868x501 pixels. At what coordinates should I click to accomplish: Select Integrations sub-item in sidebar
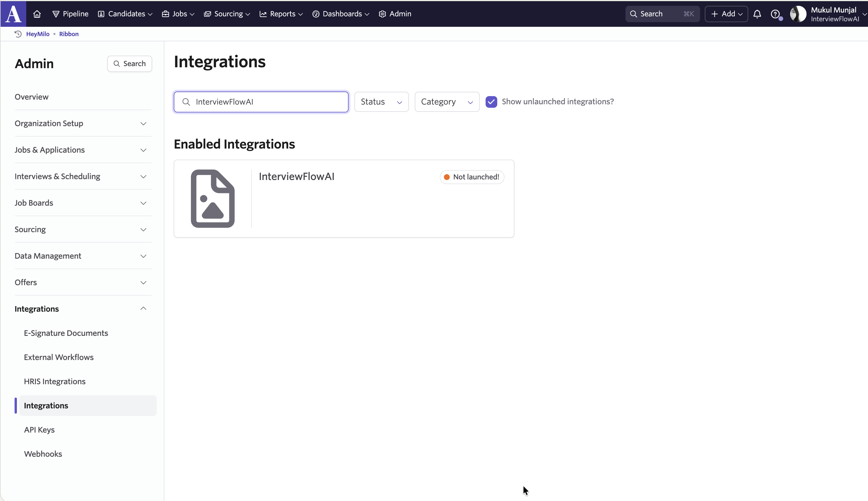coord(88,406)
